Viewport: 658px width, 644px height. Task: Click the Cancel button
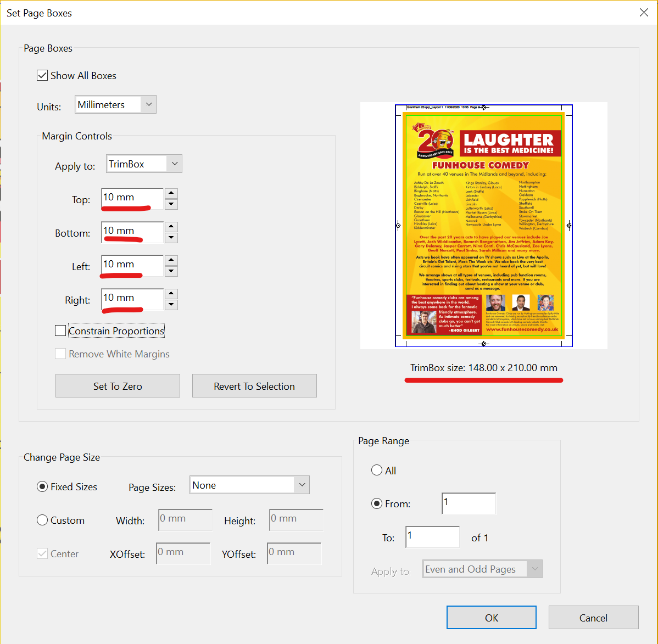click(x=593, y=618)
